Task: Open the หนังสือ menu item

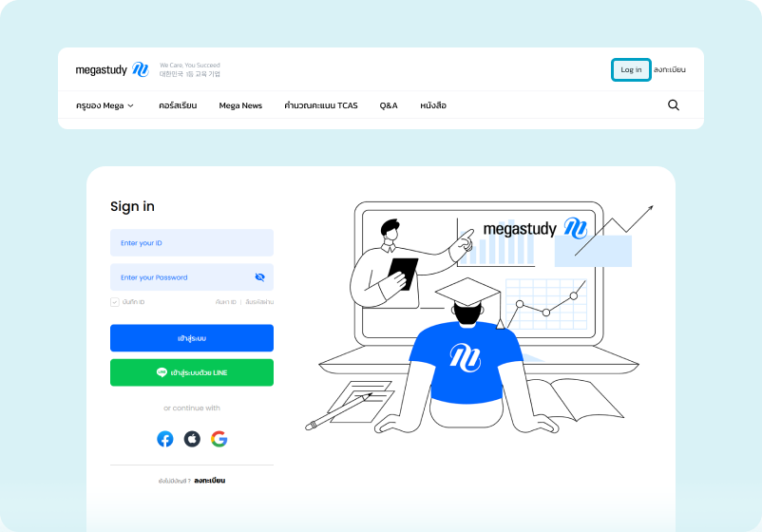Action: click(x=433, y=105)
